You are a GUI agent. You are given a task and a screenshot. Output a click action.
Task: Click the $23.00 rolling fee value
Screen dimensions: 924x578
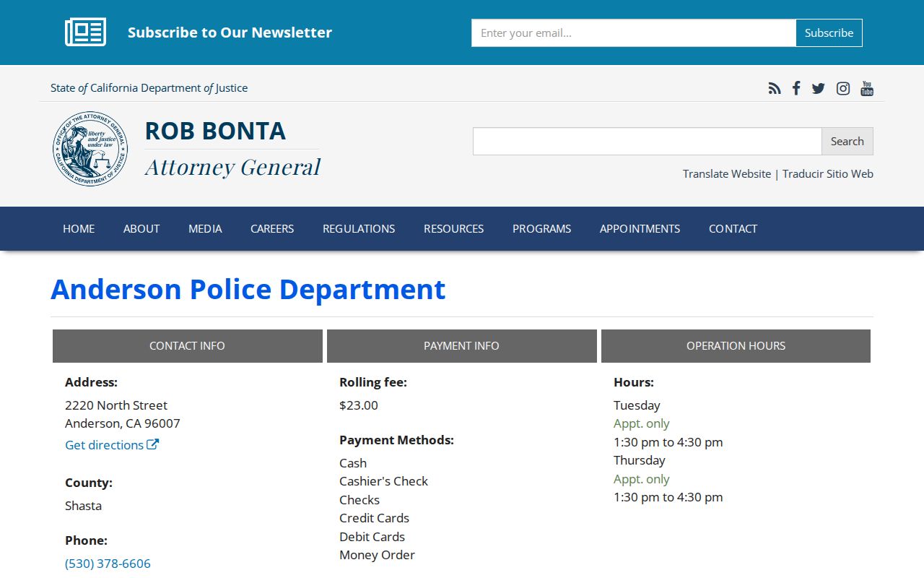(359, 405)
